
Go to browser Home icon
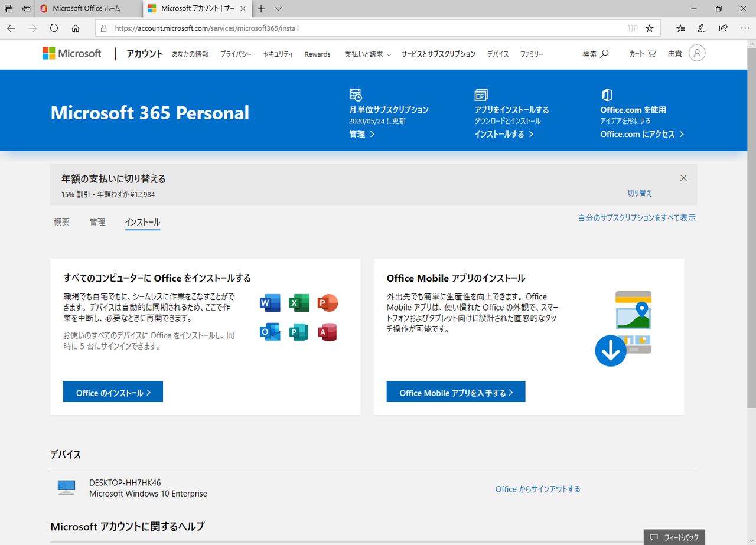coord(76,28)
